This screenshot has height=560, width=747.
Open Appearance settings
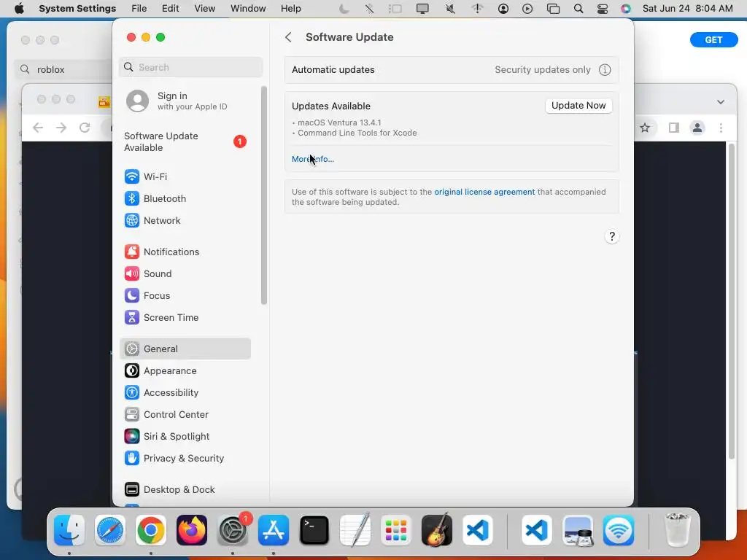pos(185,371)
